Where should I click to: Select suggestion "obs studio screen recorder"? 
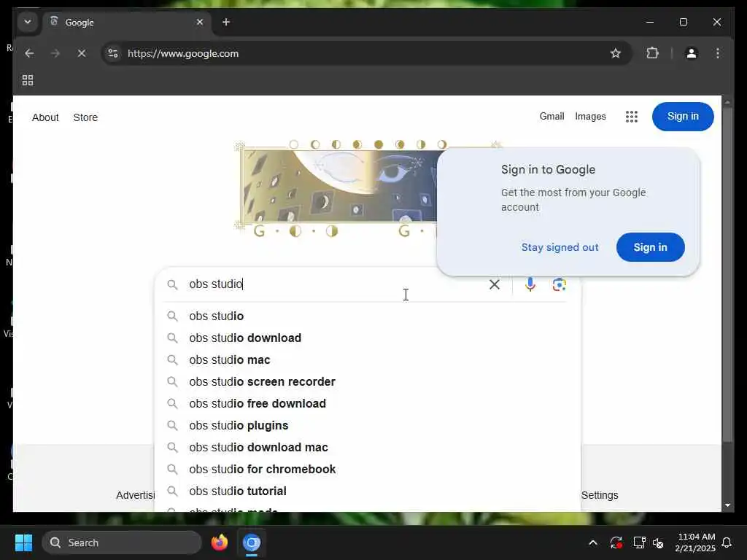pos(367,382)
